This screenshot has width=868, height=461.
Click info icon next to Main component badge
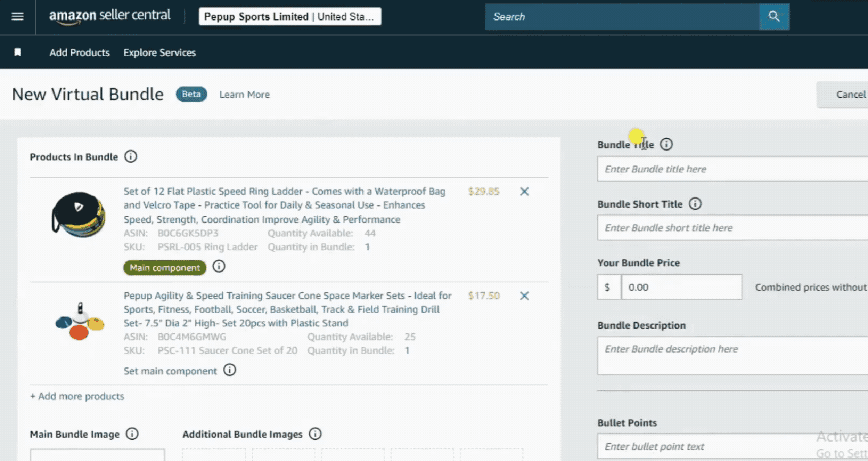pos(219,267)
